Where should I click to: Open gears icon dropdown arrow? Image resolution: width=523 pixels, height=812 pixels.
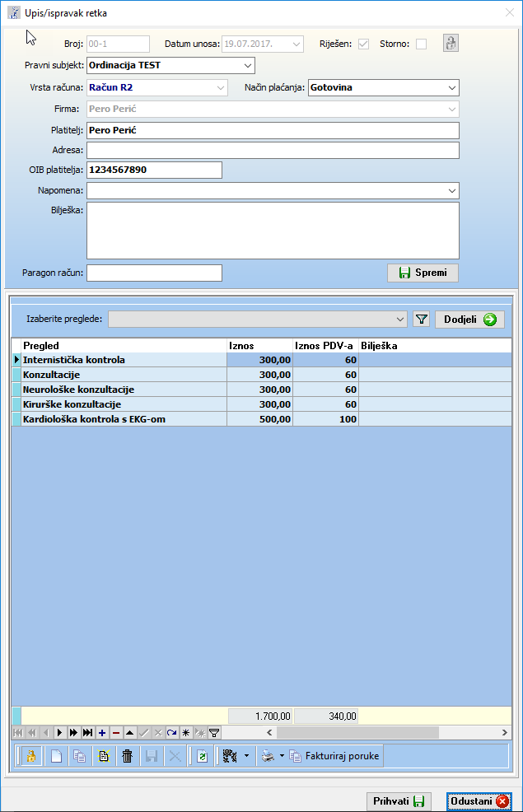point(246,756)
